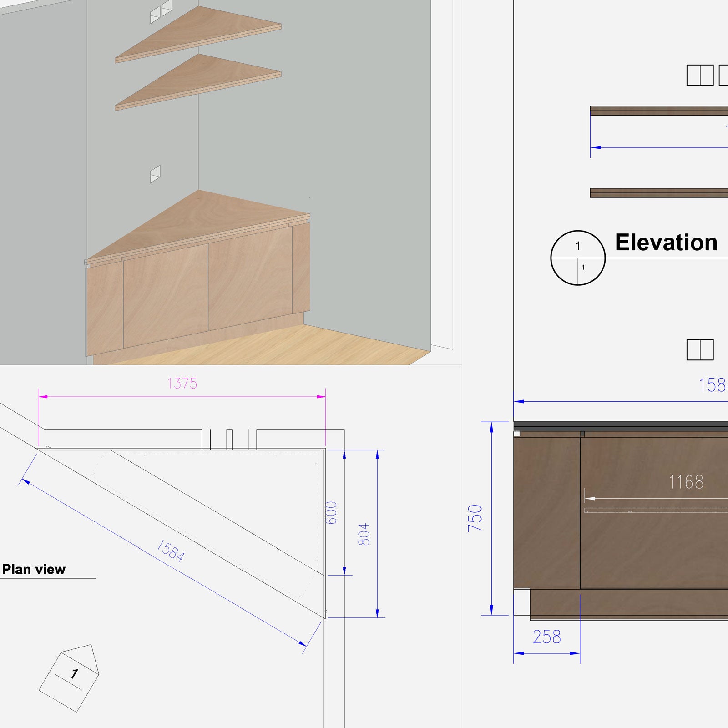Select the magenta 1375 dimension

(182, 384)
